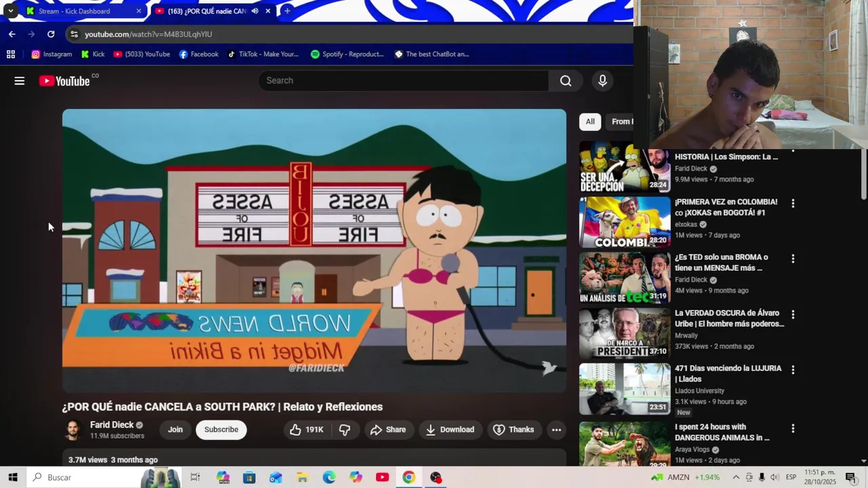Image resolution: width=868 pixels, height=488 pixels.
Task: Reload the YouTube page
Action: coord(51,34)
